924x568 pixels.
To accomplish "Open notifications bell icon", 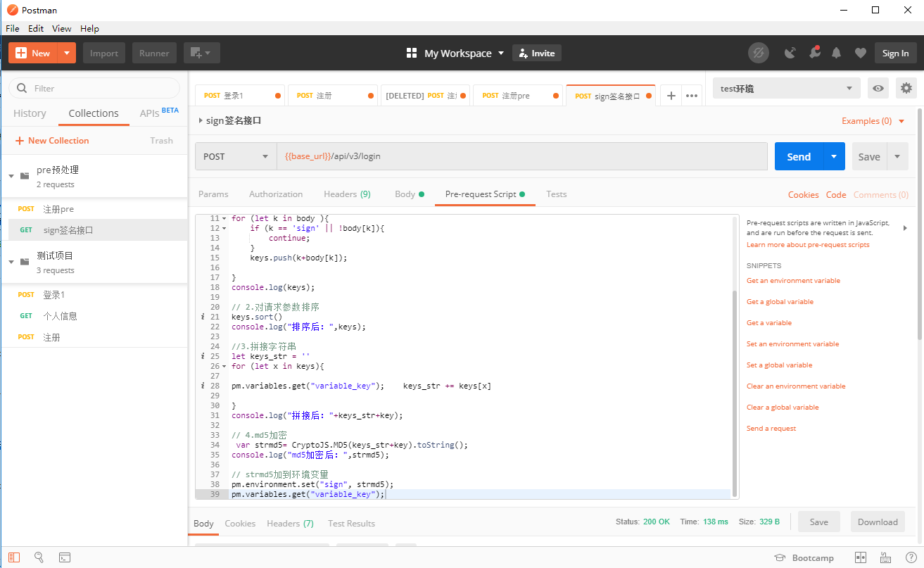I will tap(837, 53).
